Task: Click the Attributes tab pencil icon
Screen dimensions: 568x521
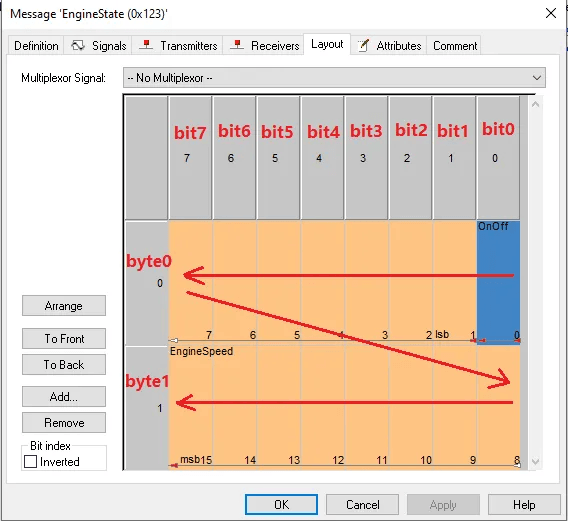Action: [x=363, y=45]
